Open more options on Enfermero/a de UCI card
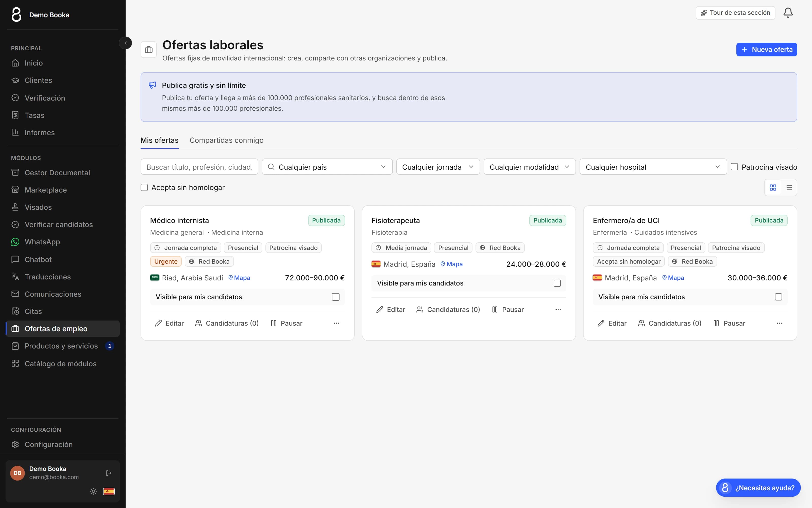This screenshot has height=508, width=812. (x=780, y=323)
